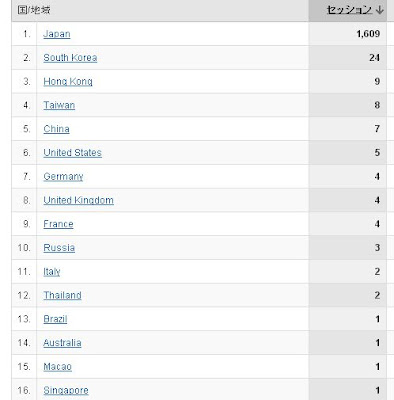Viewport: 394px width, 400px height.
Task: Select the Hong Kong link
Action: pyautogui.click(x=68, y=82)
